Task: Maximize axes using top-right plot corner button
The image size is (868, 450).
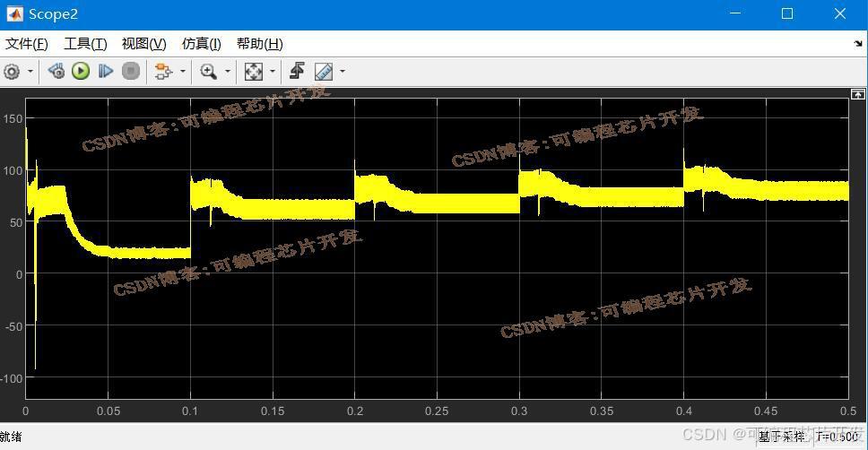Action: (x=857, y=94)
